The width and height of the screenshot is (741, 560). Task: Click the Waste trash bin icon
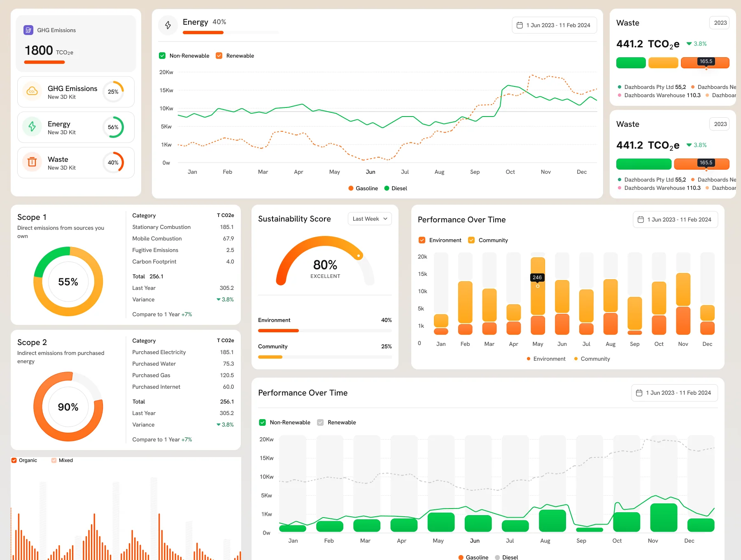(x=32, y=162)
